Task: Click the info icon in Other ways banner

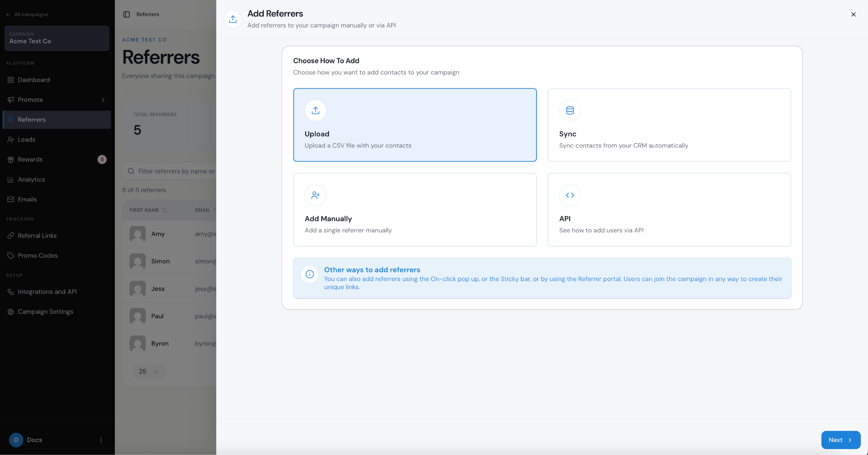Action: (x=310, y=274)
